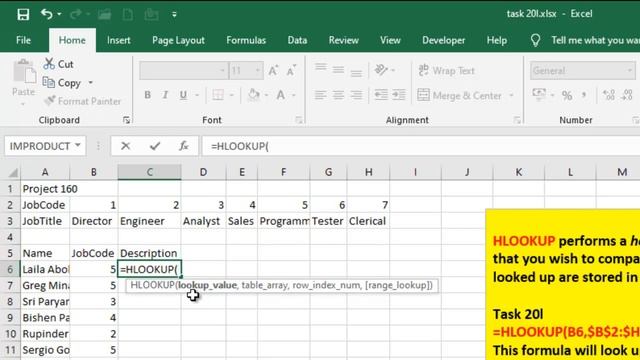The width and height of the screenshot is (640, 360).
Task: Switch to the Page Layout tab
Action: pos(178,40)
